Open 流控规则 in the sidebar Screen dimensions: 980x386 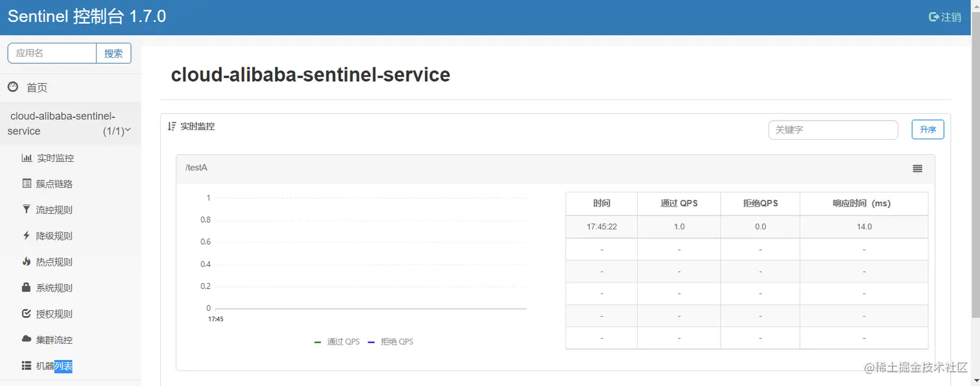tap(54, 210)
